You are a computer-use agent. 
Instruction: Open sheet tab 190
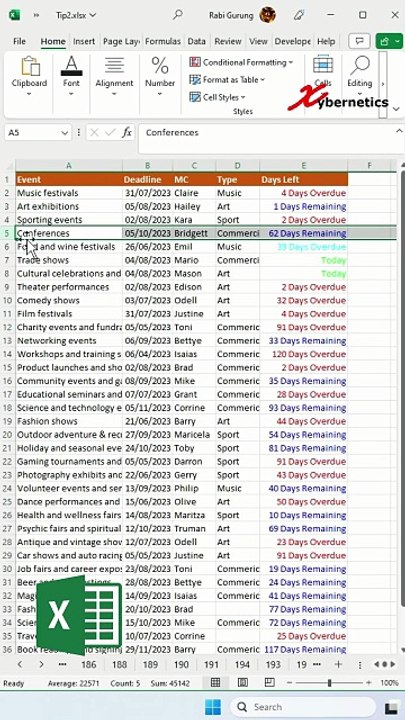pos(181,664)
